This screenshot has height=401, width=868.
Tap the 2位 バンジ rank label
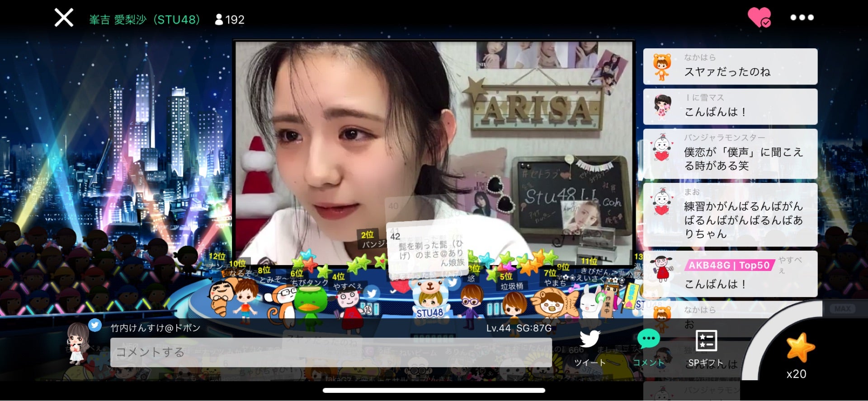coord(373,239)
